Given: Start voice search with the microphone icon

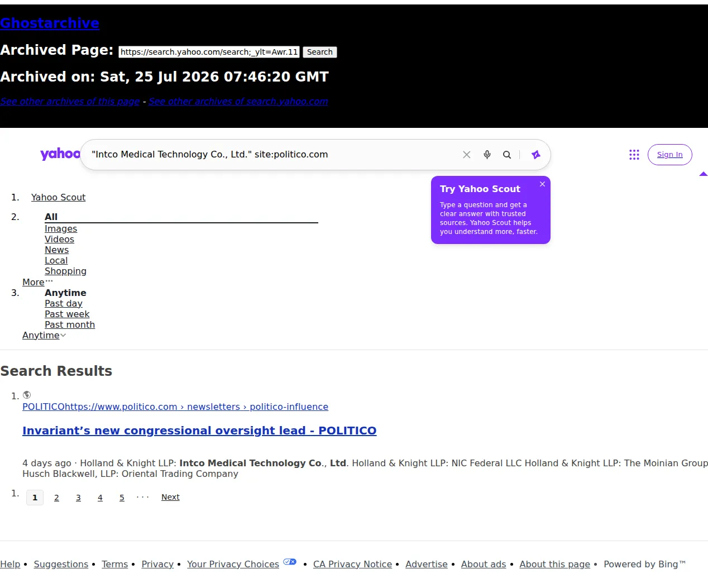Looking at the screenshot, I should [x=487, y=155].
